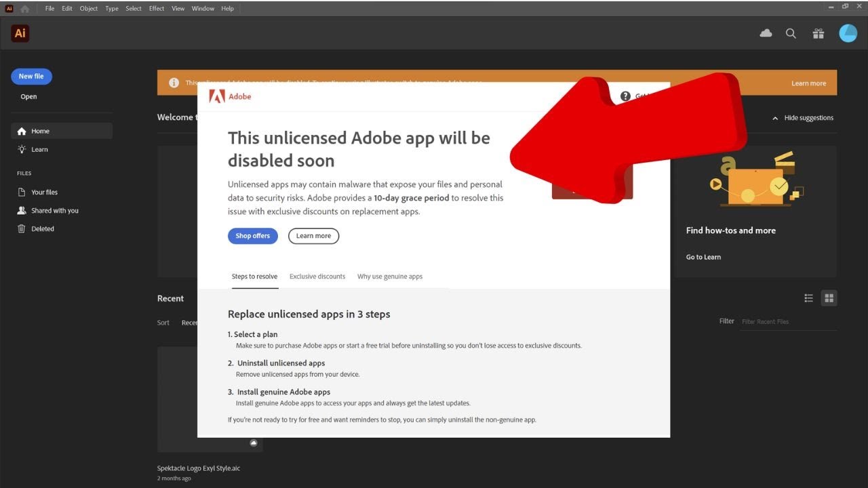This screenshot has height=488, width=868.
Task: Open Spektacle Logo Exyl Style thumbnail
Action: [210, 399]
